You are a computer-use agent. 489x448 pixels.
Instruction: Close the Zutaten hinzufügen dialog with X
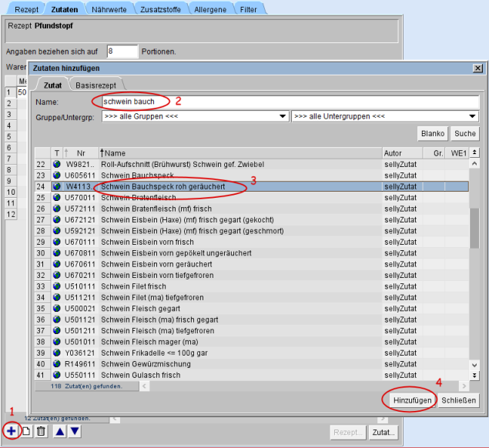point(477,69)
